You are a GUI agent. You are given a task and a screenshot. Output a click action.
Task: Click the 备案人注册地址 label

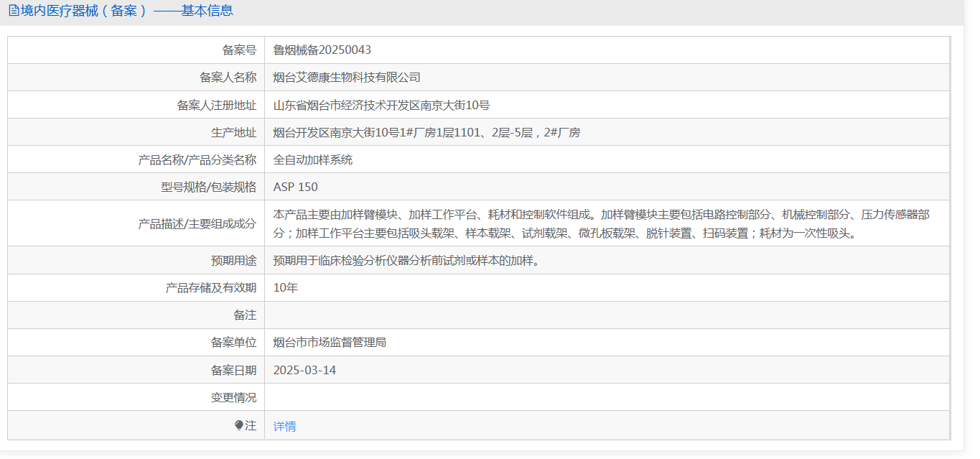(217, 105)
